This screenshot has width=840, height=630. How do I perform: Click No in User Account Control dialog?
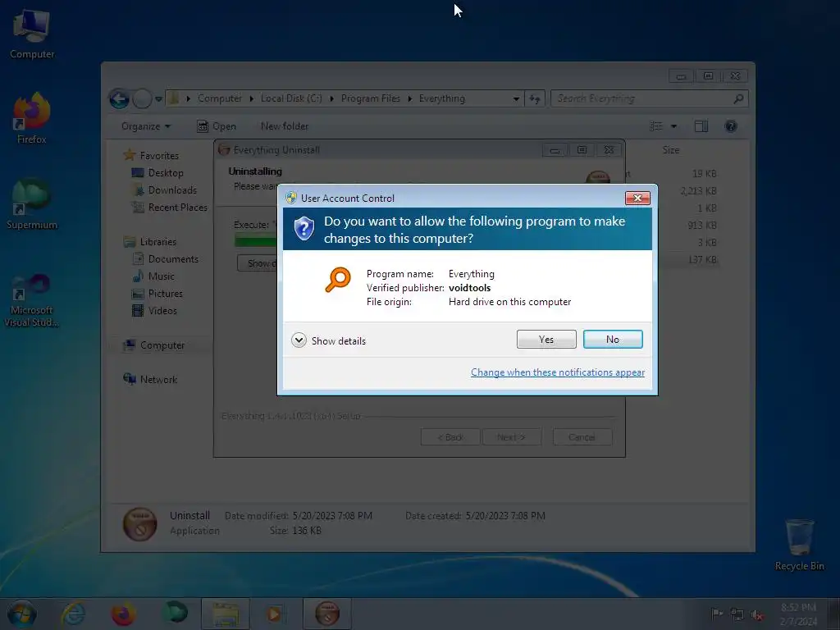pyautogui.click(x=612, y=339)
